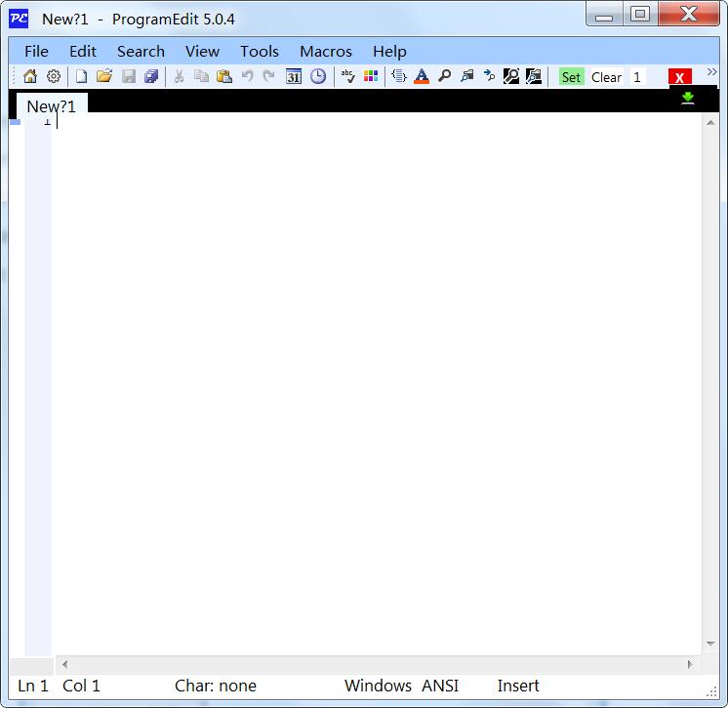Open settings via the gear icon

click(54, 76)
